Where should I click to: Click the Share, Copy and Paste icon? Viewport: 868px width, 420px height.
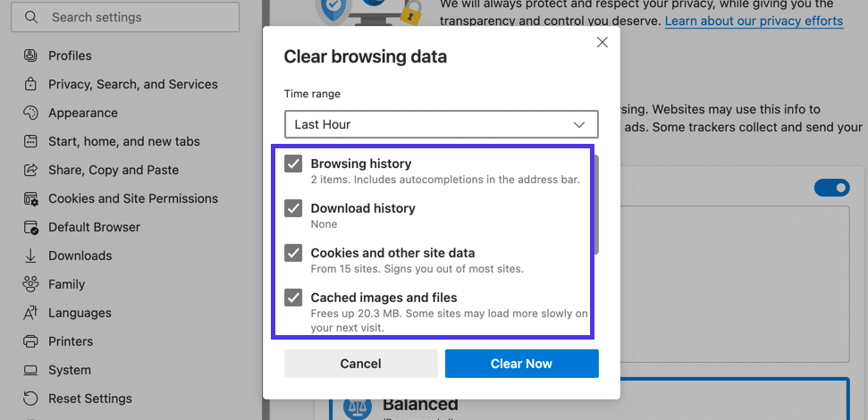tap(30, 170)
